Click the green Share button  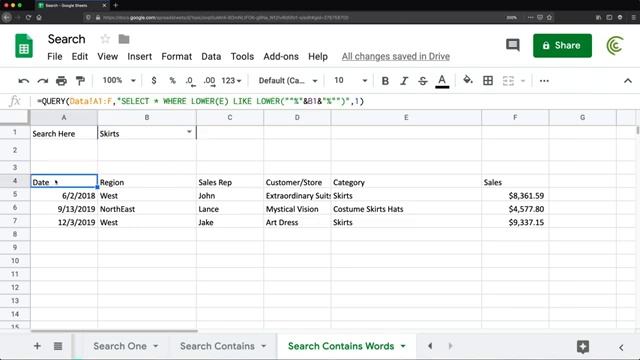pos(562,45)
